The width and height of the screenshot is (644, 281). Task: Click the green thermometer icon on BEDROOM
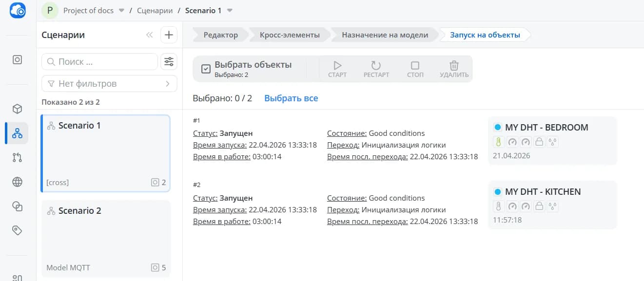499,142
